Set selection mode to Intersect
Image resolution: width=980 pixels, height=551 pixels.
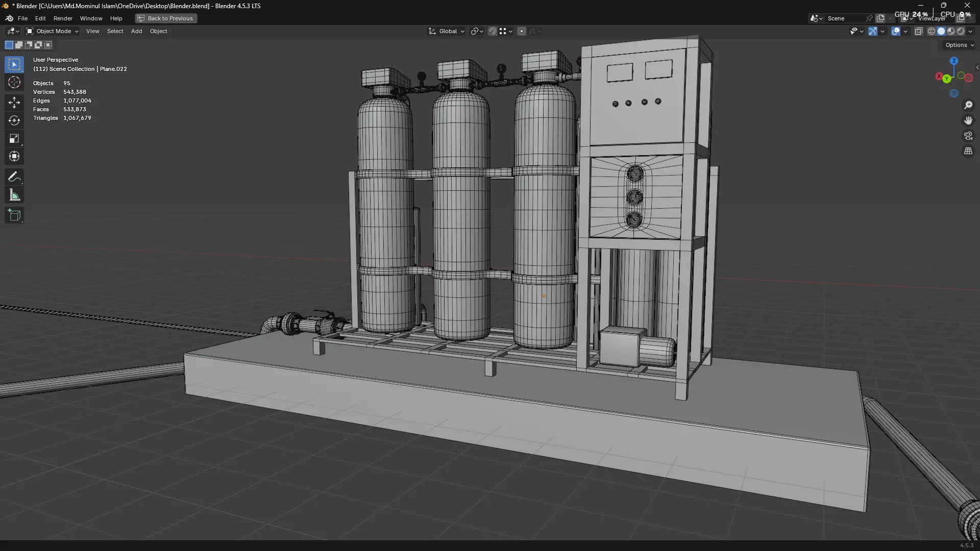pyautogui.click(x=48, y=45)
